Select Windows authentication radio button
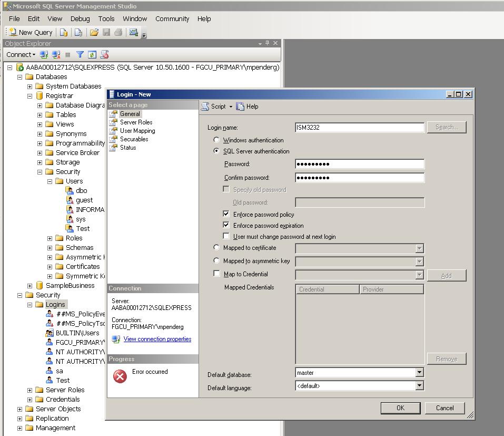The image size is (504, 436). [x=216, y=140]
